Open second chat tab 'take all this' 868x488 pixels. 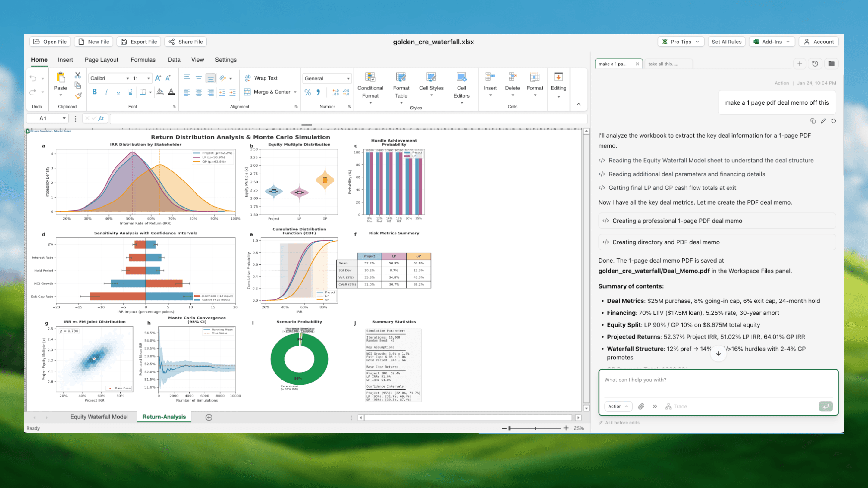pos(668,64)
